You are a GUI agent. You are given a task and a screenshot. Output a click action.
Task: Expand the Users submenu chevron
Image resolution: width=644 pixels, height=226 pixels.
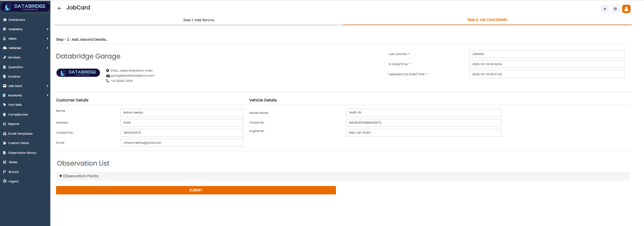[48, 39]
